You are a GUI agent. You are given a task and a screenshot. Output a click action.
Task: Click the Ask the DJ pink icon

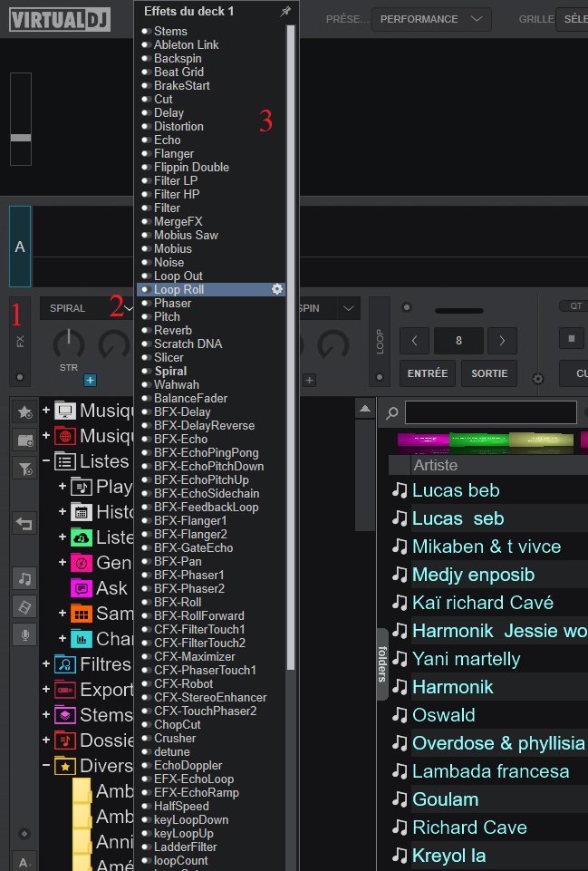[81, 588]
